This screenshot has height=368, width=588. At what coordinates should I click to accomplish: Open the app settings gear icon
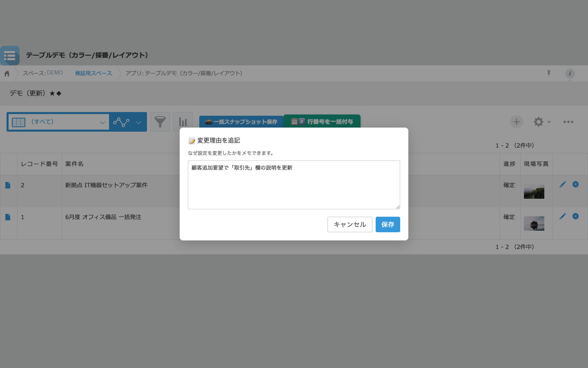click(539, 122)
